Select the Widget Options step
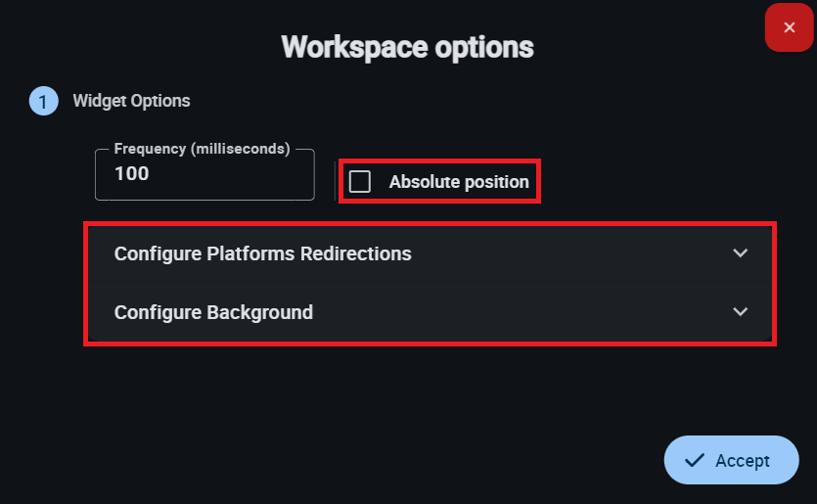This screenshot has height=504, width=817. coord(131,101)
